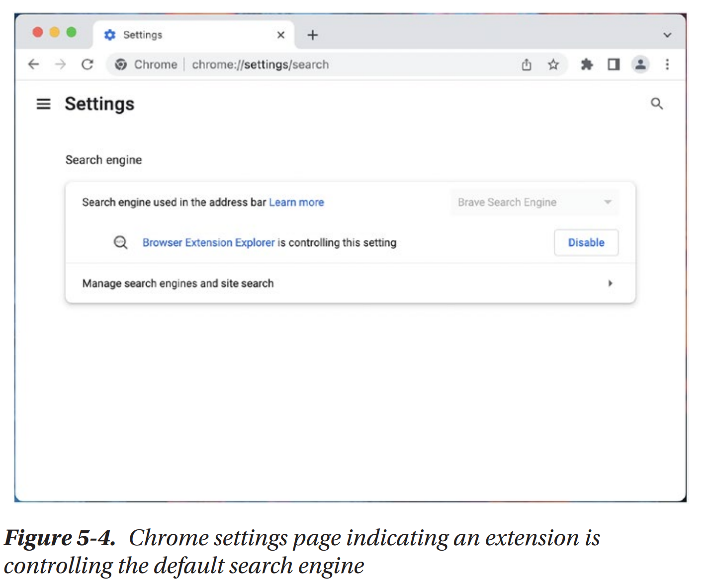Reload the current page

click(88, 64)
